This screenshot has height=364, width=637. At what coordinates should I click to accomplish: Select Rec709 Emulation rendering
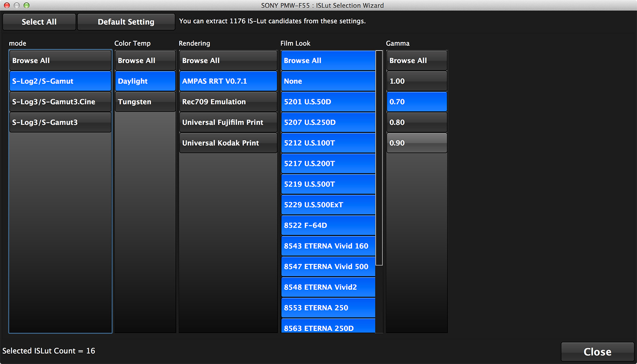point(228,102)
